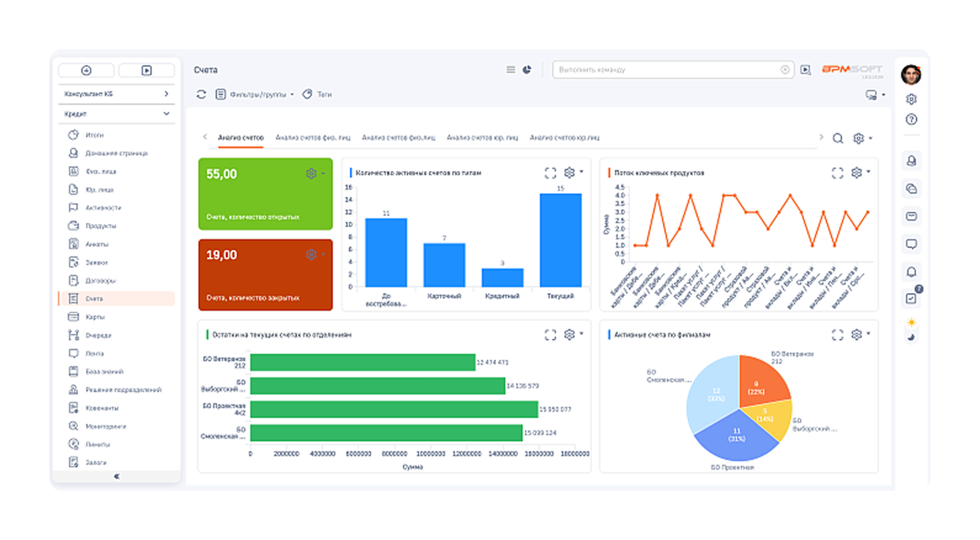Open the Карты section in the sidebar
The image size is (980, 540).
tap(117, 317)
